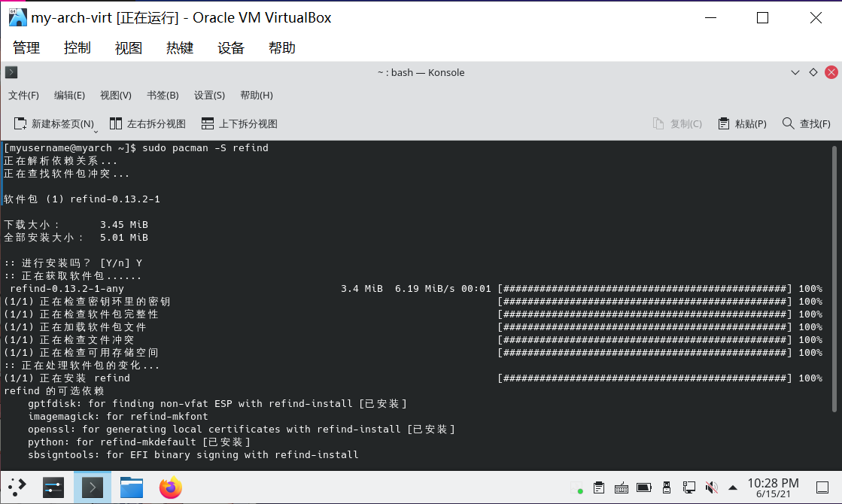Click the battery status tray icon
This screenshot has height=504, width=842.
644,487
